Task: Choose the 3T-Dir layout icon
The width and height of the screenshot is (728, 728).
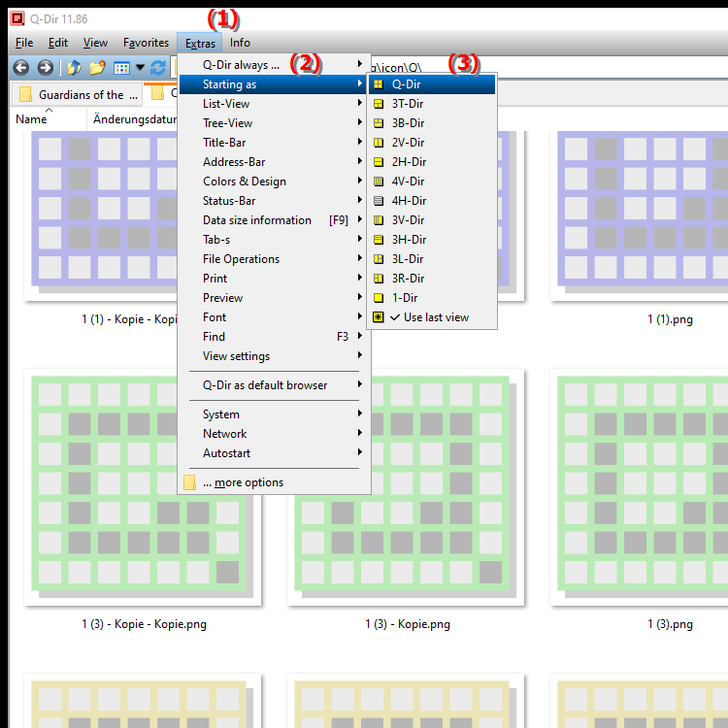Action: [379, 104]
